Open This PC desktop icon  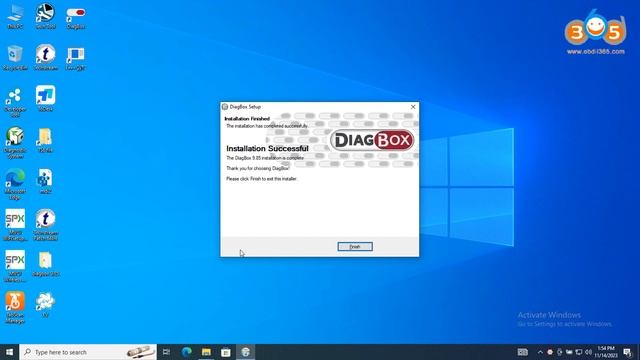[15, 16]
